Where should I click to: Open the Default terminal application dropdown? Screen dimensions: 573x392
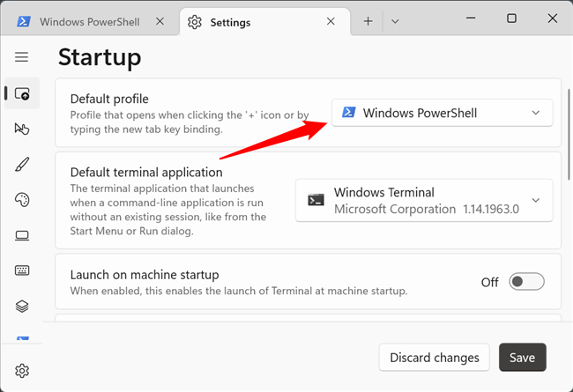tap(424, 200)
